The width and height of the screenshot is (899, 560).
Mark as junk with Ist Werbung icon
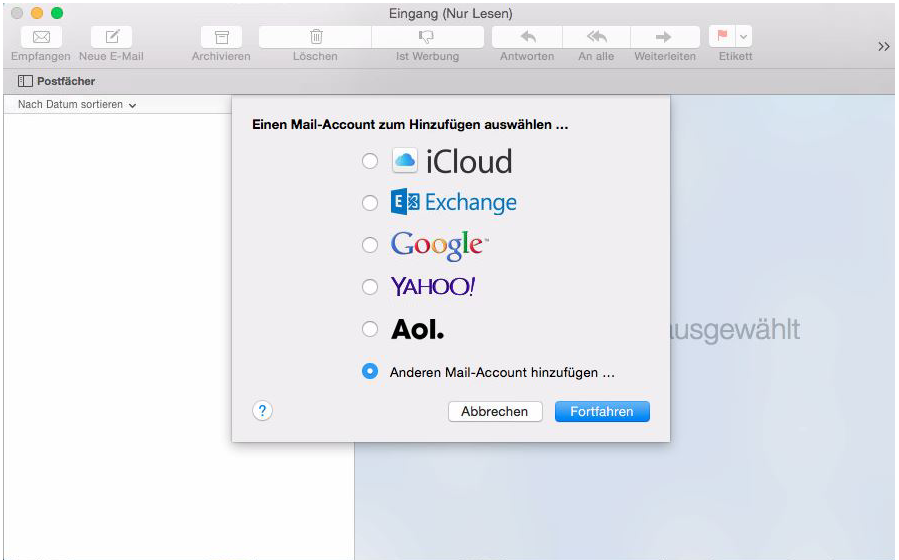click(x=427, y=37)
